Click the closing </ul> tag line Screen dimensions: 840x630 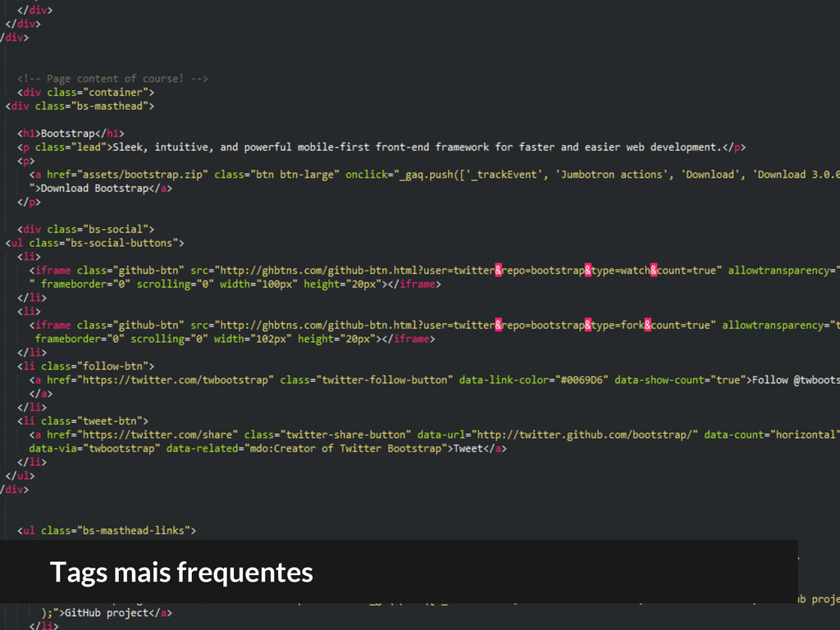(x=20, y=476)
